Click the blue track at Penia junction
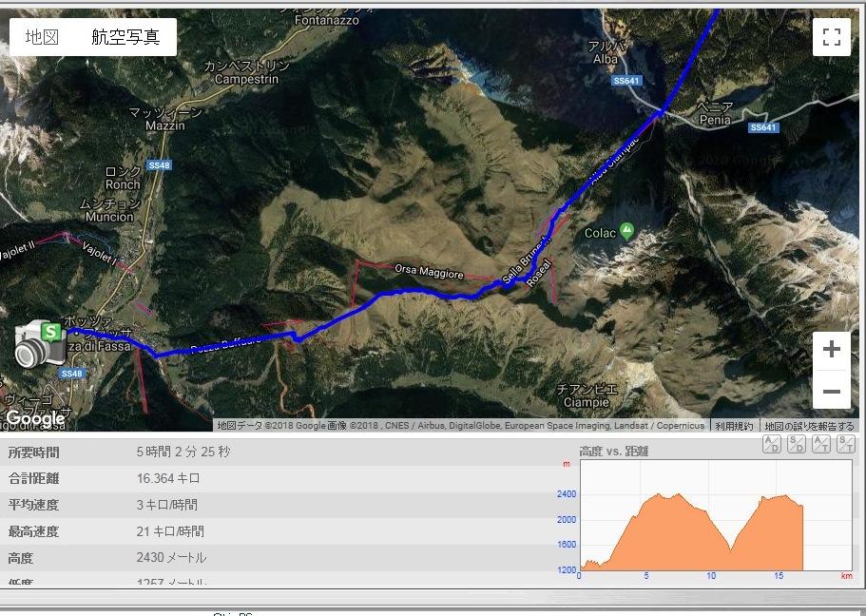Screen dimensions: 866x616 [662, 112]
